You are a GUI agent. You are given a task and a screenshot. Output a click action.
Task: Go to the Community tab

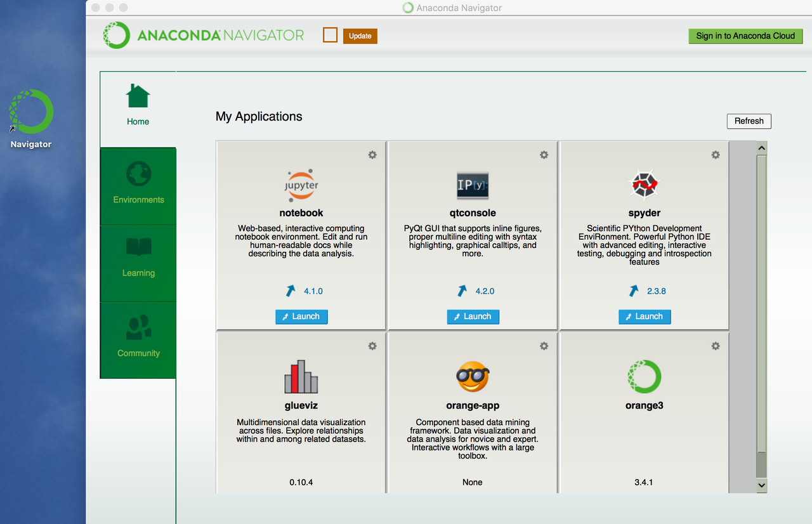[x=138, y=339]
